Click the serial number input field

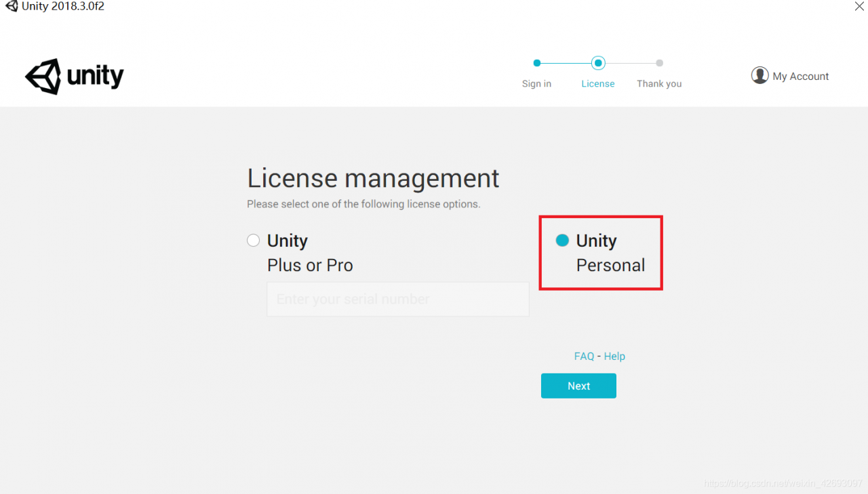click(398, 299)
